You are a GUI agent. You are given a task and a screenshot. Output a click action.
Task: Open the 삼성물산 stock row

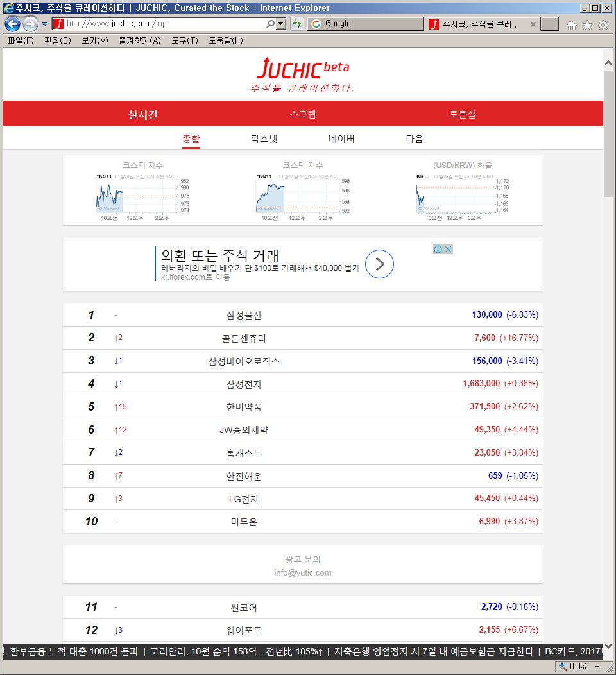coord(303,315)
